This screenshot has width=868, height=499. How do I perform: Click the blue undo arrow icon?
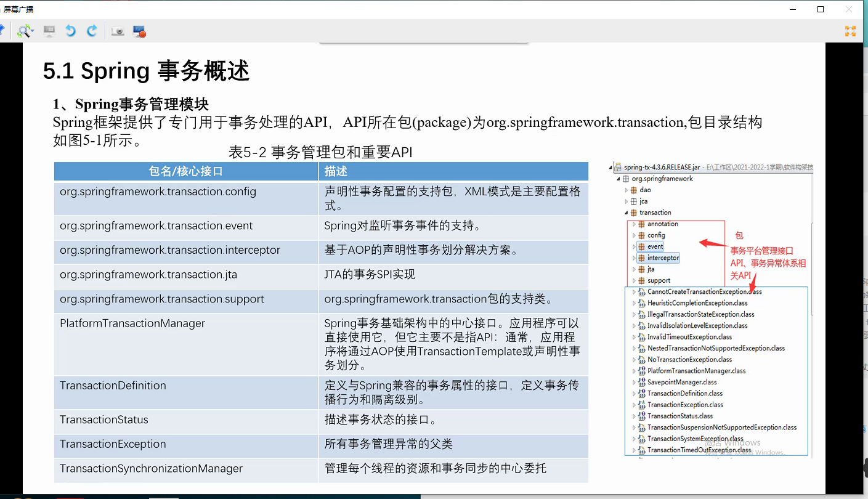(70, 30)
